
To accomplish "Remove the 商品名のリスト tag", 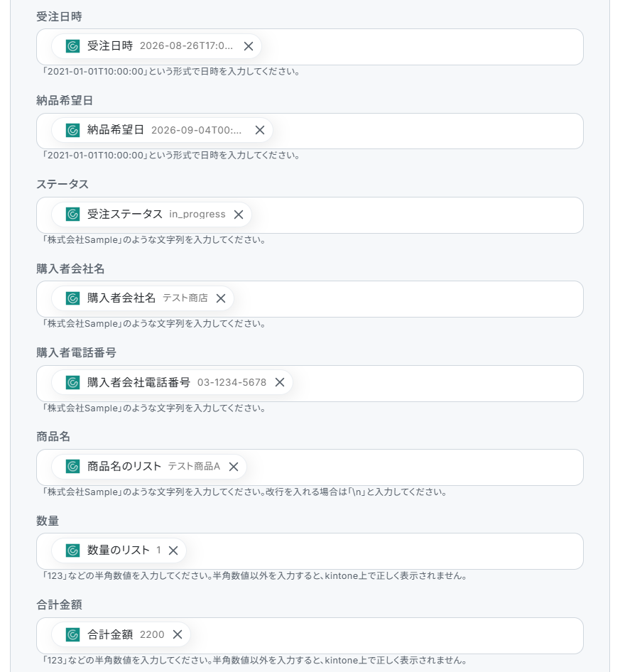I will pyautogui.click(x=234, y=467).
